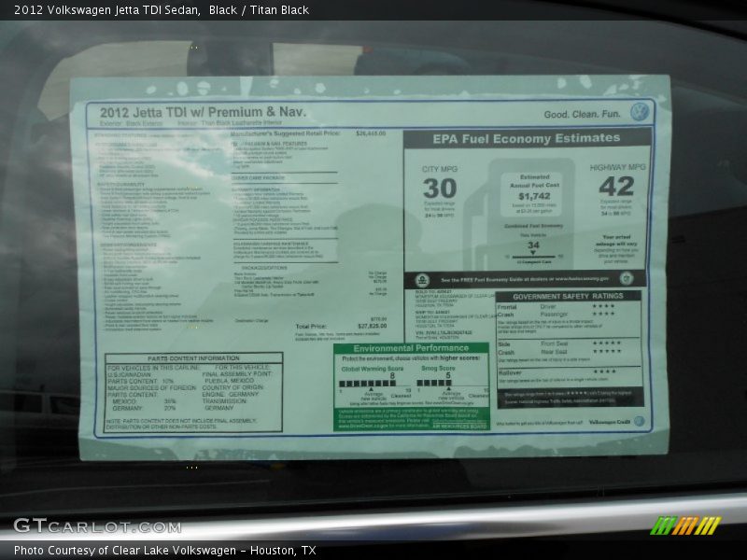Click the Highway MPG 42 value
This screenshot has width=747, height=560.
pyautogui.click(x=616, y=186)
